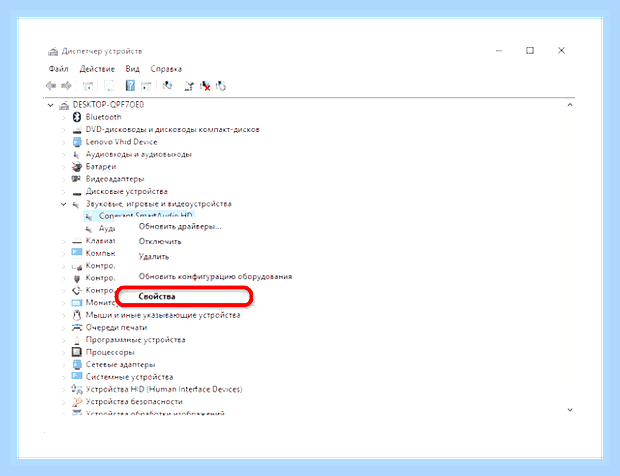
Task: Click the scrollbar down arrow in the device tree
Action: pyautogui.click(x=570, y=410)
